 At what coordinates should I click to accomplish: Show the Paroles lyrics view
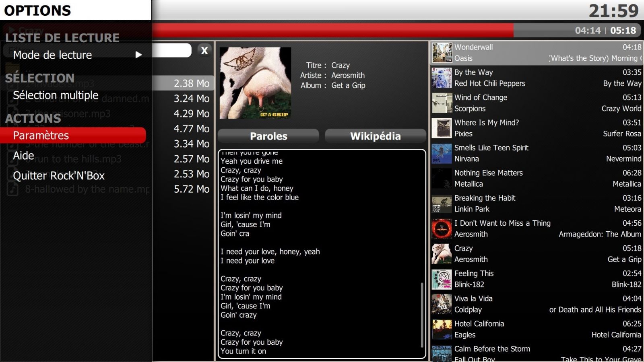coord(268,136)
